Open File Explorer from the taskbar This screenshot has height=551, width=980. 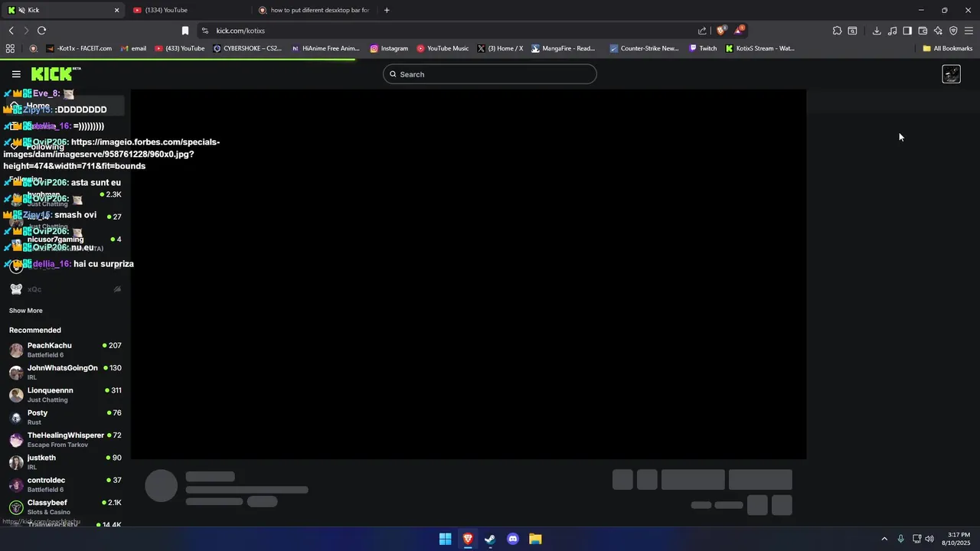click(x=535, y=539)
